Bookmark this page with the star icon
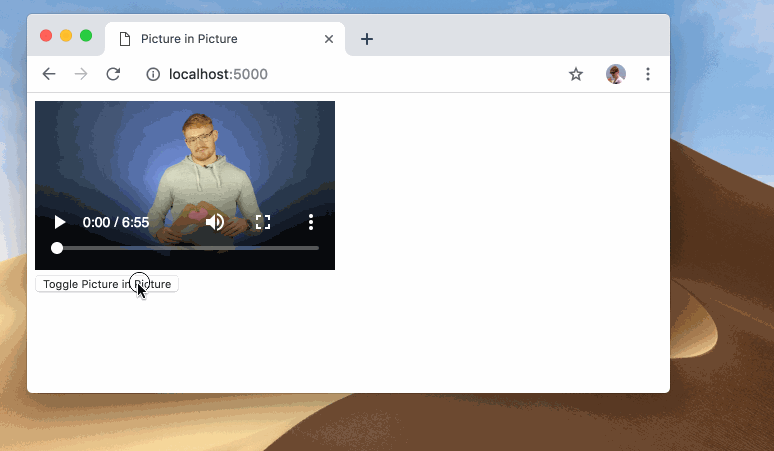Screen dimensions: 774x451 (576, 74)
